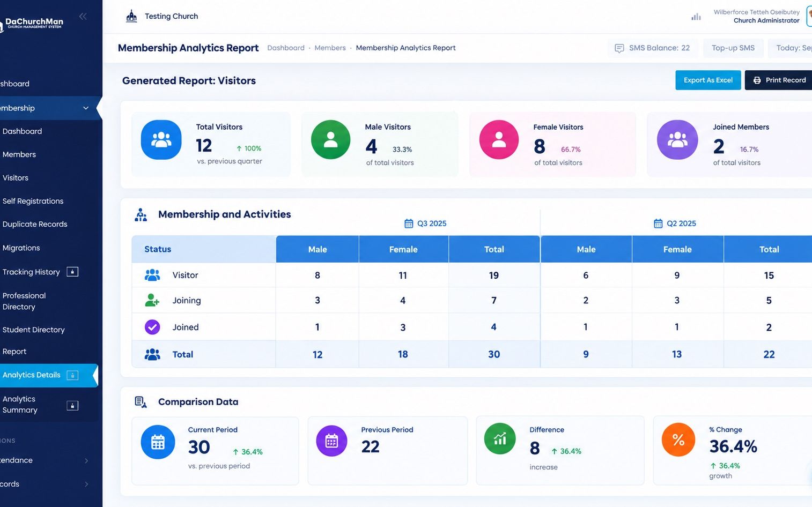Open Duplicate Records in sidebar
This screenshot has width=812, height=507.
[35, 224]
